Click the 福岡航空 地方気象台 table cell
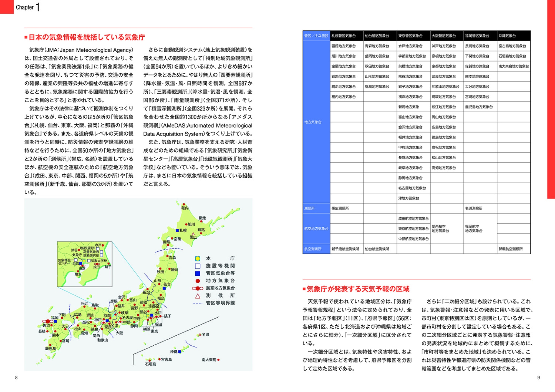Screen dimensions: 555x392 480,229
